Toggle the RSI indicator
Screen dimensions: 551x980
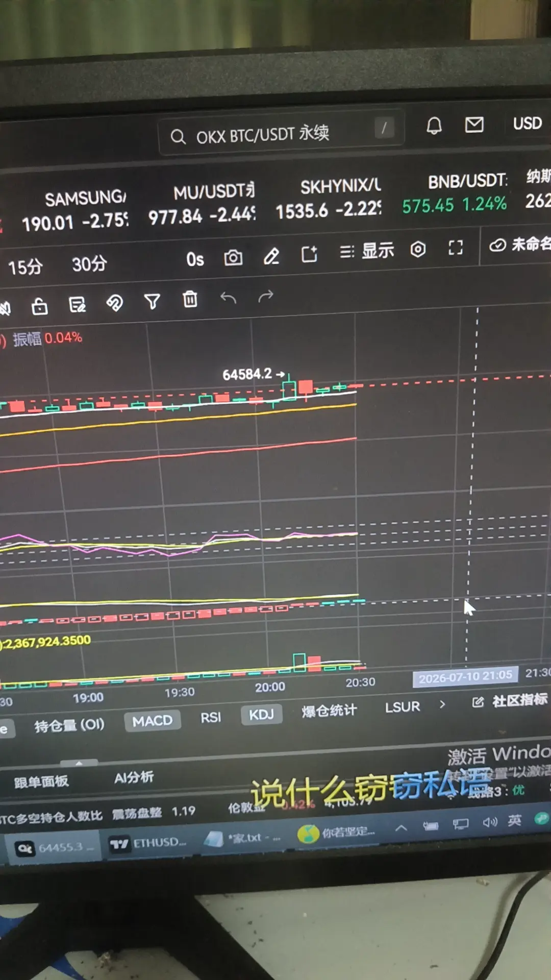pos(211,718)
